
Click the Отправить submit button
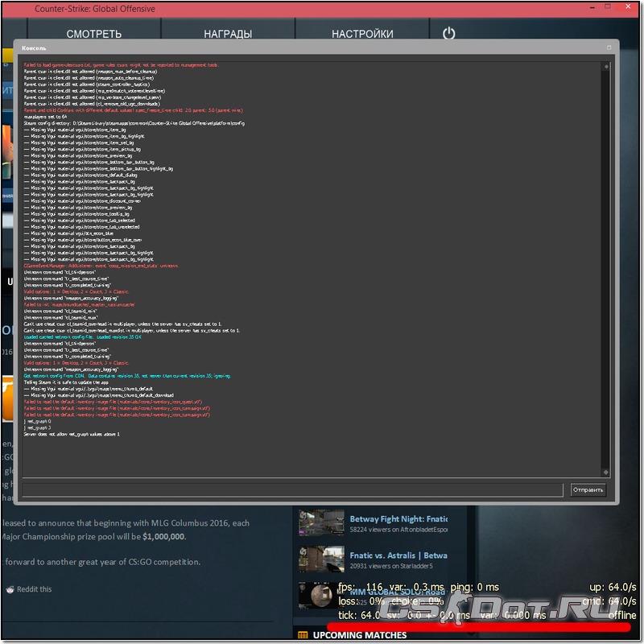pyautogui.click(x=588, y=489)
